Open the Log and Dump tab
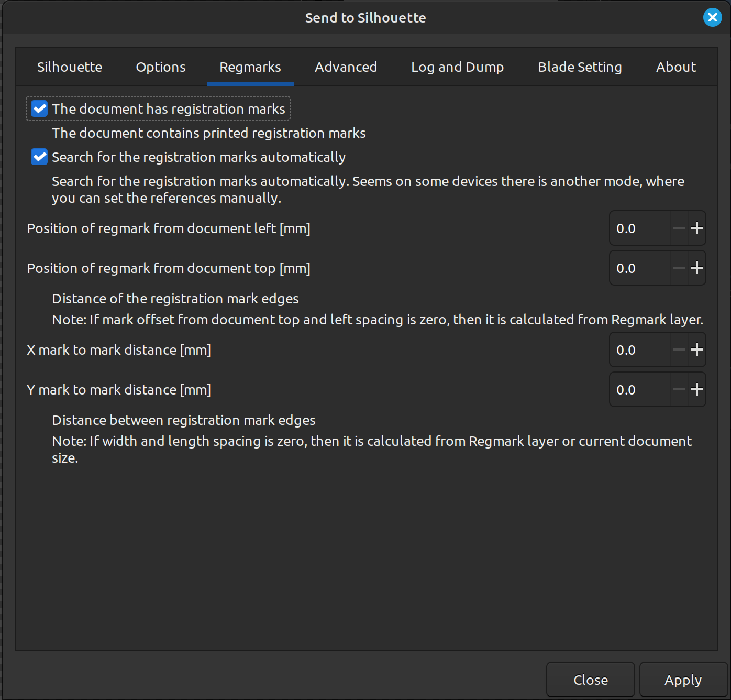The width and height of the screenshot is (731, 700). pyautogui.click(x=458, y=67)
